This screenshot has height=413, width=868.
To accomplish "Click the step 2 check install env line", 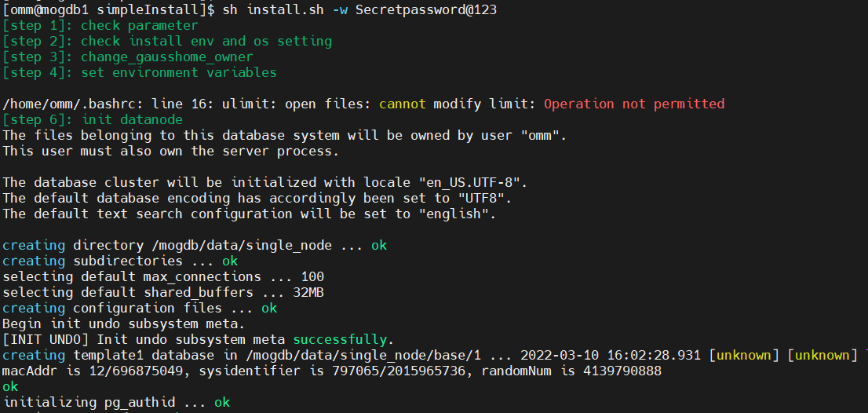I will [167, 41].
